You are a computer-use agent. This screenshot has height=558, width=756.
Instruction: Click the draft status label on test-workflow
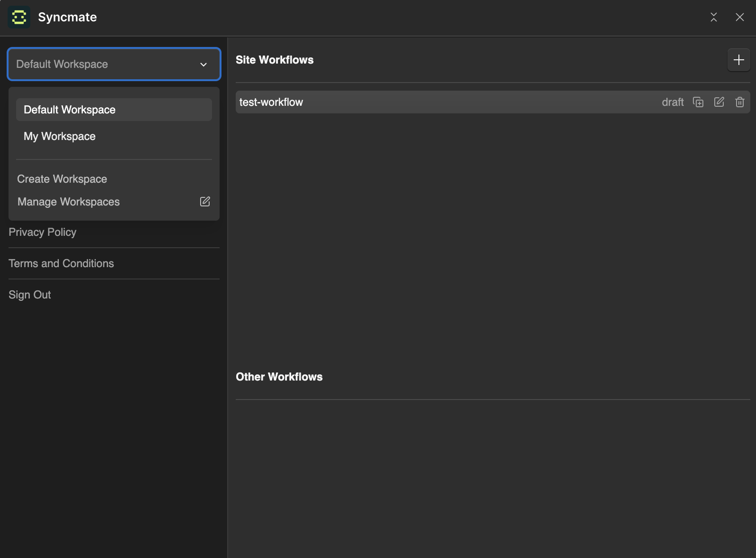click(x=673, y=102)
